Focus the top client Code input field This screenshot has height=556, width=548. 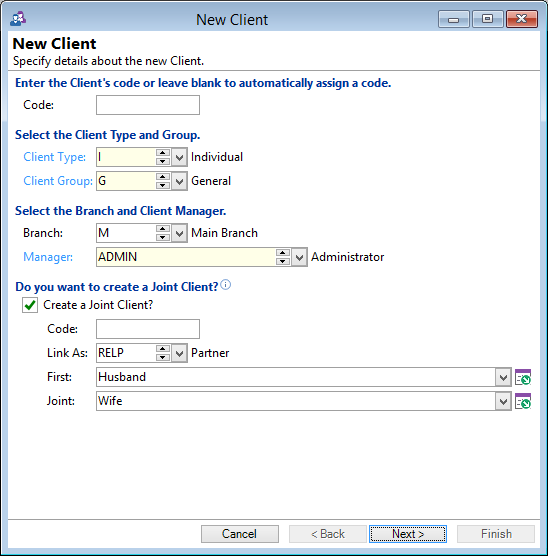[x=148, y=105]
